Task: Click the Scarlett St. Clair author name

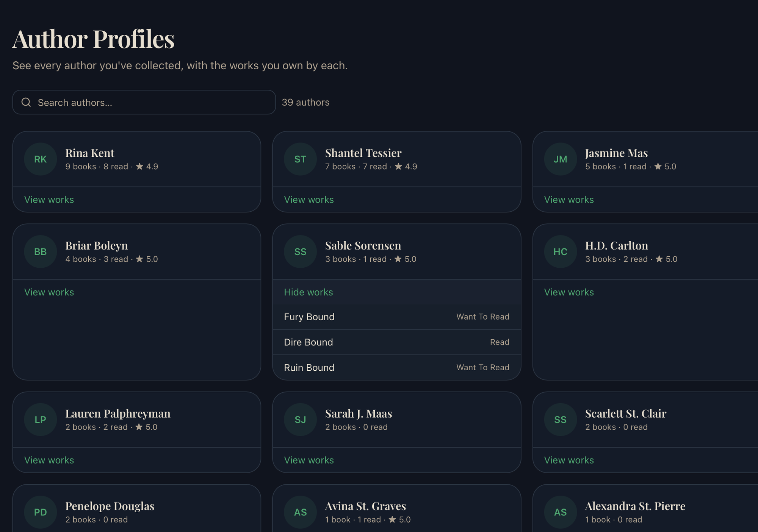Action: click(x=626, y=413)
